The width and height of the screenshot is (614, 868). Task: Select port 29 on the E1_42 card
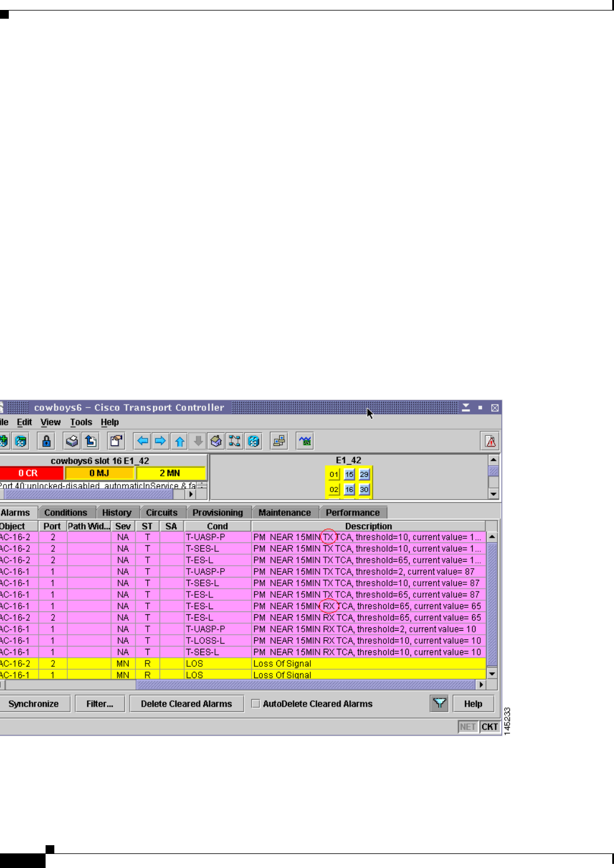click(x=365, y=475)
